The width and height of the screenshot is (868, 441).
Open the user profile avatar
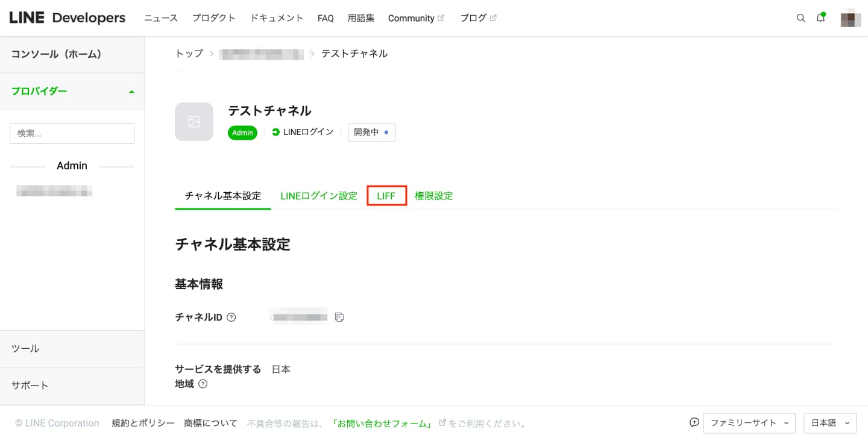pyautogui.click(x=851, y=18)
